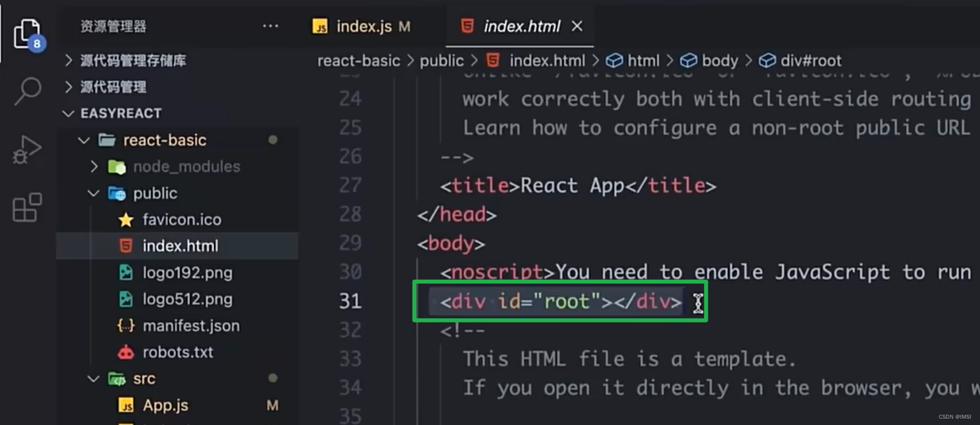Click the src folder icon

coord(117,379)
